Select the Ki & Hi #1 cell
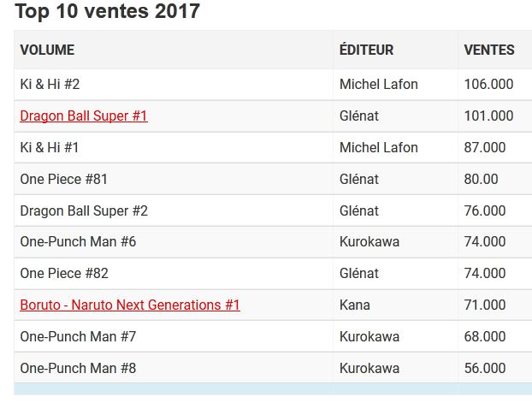Image resolution: width=532 pixels, height=403 pixels. point(50,147)
